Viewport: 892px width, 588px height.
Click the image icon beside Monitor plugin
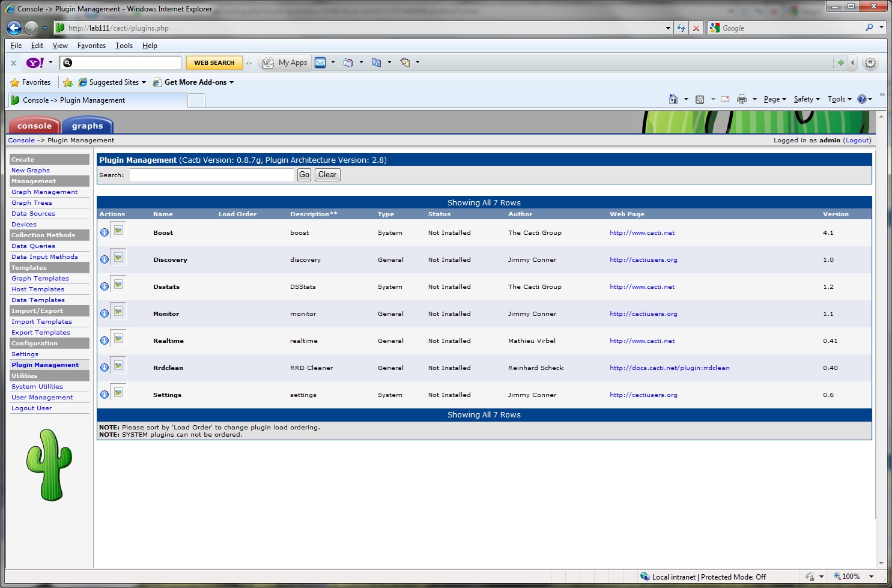pos(118,311)
